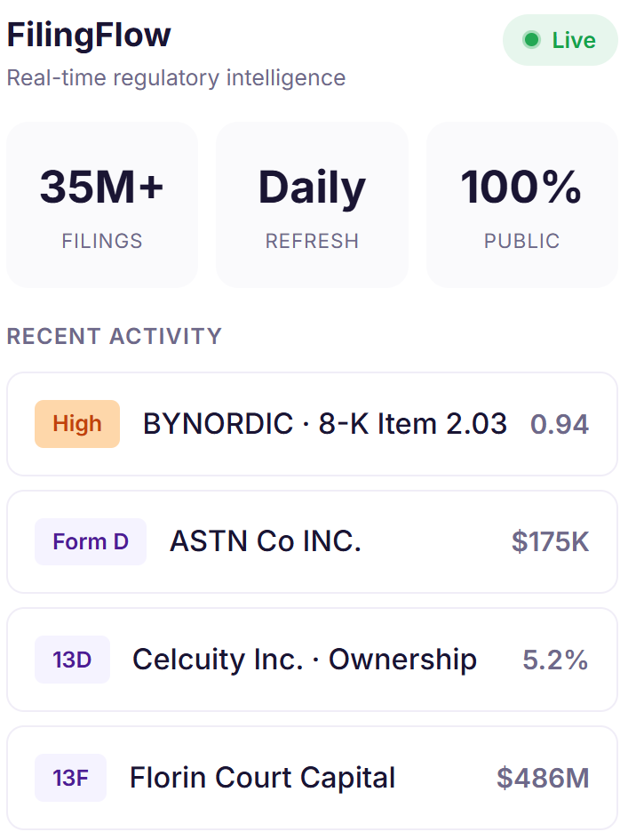The height and width of the screenshot is (840, 628).
Task: Open the BYNORDIC 8-K Item 2.03 row
Action: 312,424
